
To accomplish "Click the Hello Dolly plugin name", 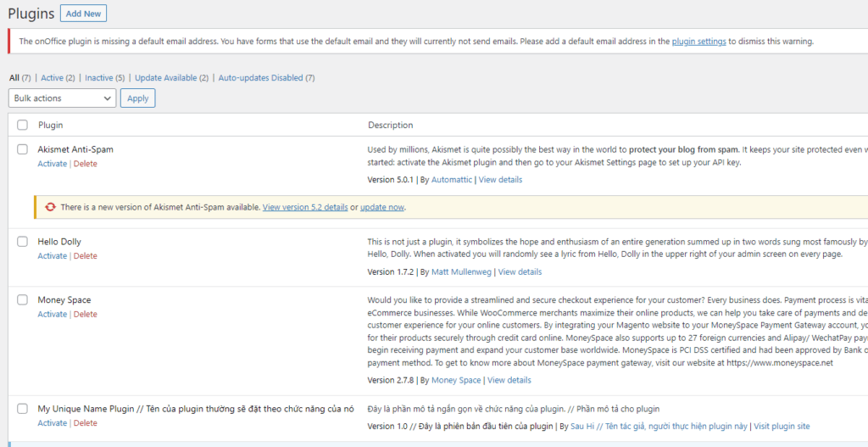I will pyautogui.click(x=59, y=242).
